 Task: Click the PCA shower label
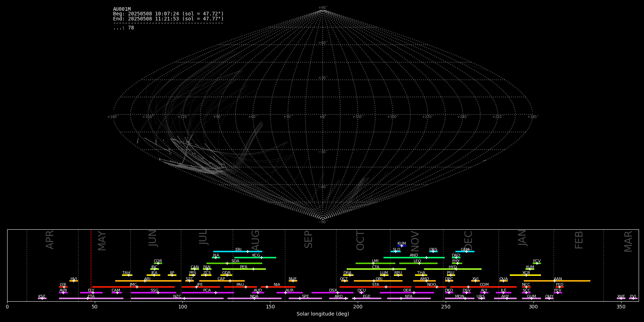tap(207, 291)
